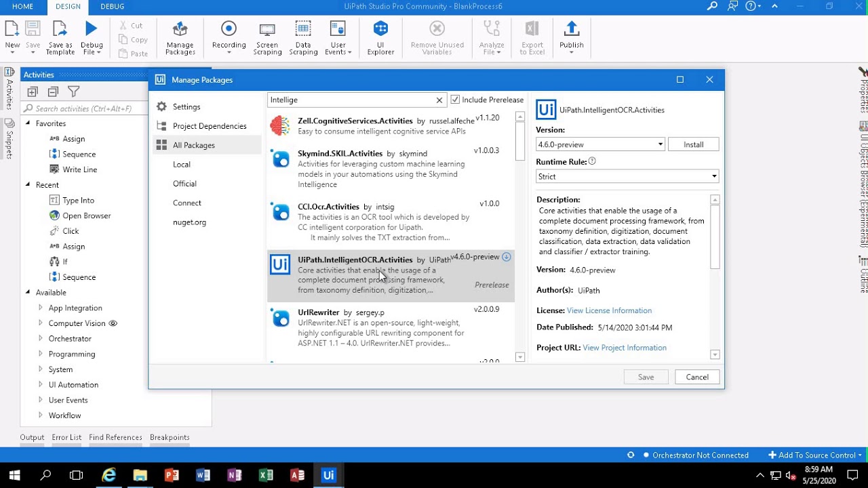Open View Project Information link
868x488 pixels.
click(x=625, y=348)
